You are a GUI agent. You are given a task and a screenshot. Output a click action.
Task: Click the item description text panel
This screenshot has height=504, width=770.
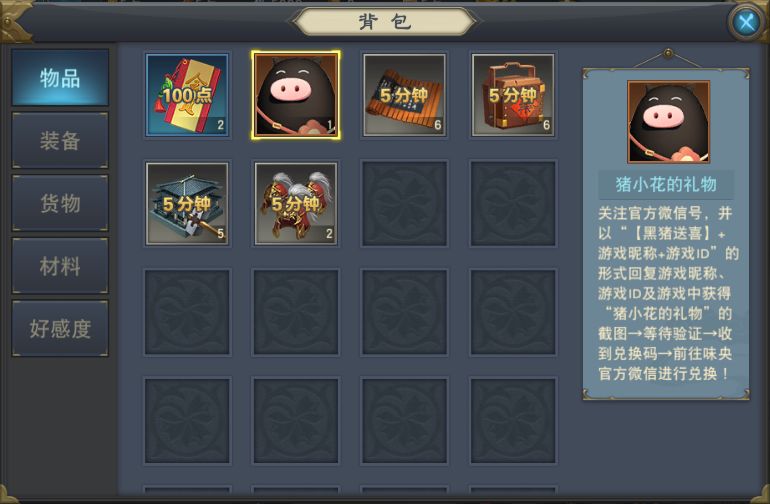pos(665,294)
